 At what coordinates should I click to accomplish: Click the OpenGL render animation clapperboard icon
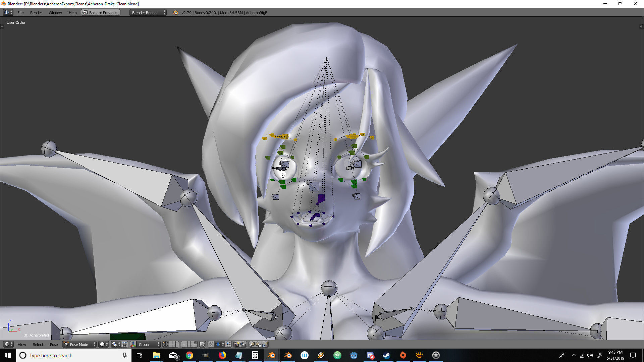pyautogui.click(x=244, y=344)
